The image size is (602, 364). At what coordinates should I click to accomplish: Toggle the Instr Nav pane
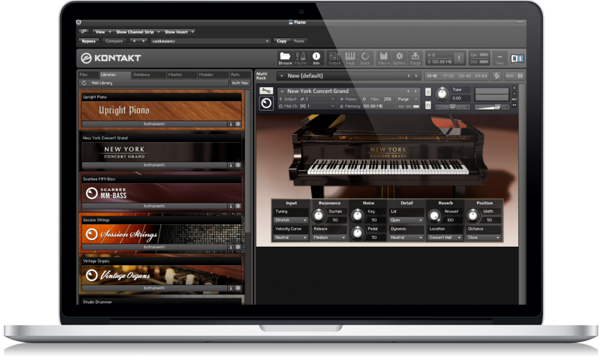(240, 83)
